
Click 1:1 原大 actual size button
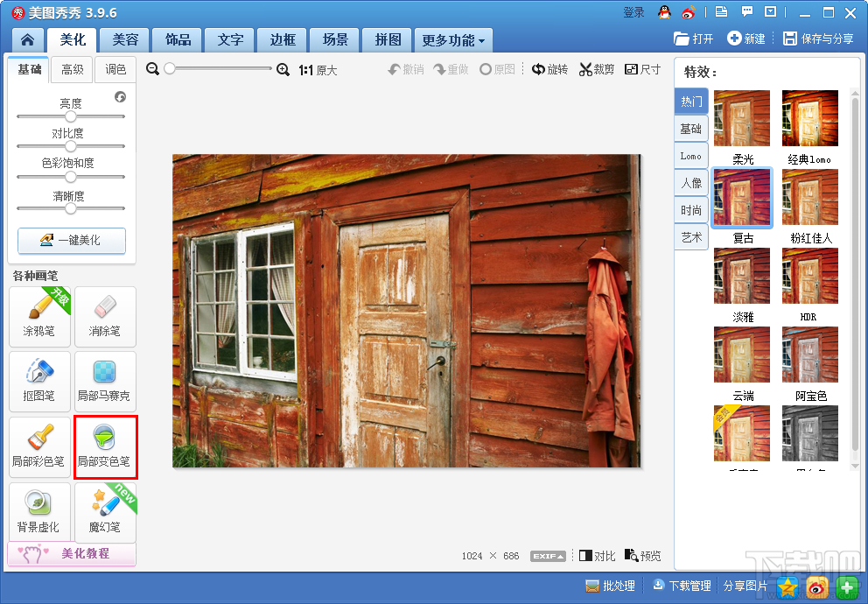[318, 70]
